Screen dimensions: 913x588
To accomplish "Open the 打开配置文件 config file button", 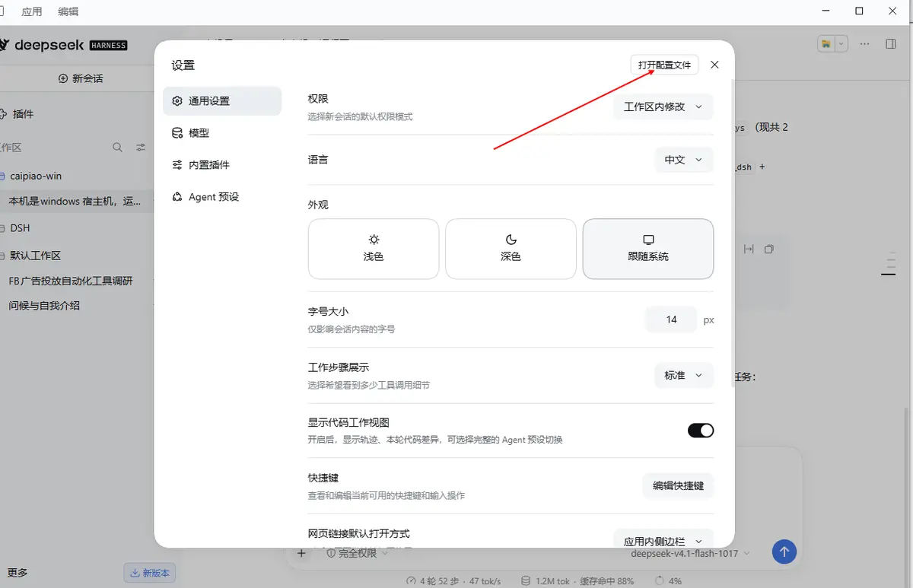I will (x=664, y=65).
